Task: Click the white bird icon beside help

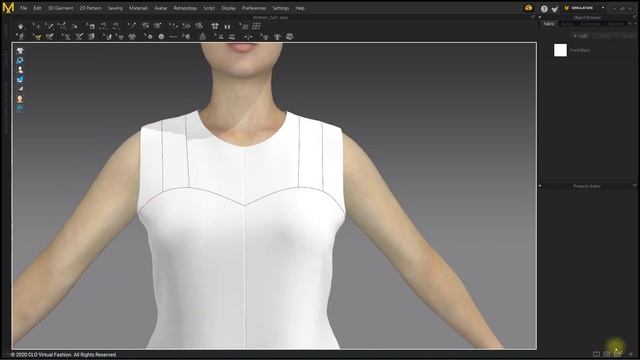Action: tap(555, 9)
